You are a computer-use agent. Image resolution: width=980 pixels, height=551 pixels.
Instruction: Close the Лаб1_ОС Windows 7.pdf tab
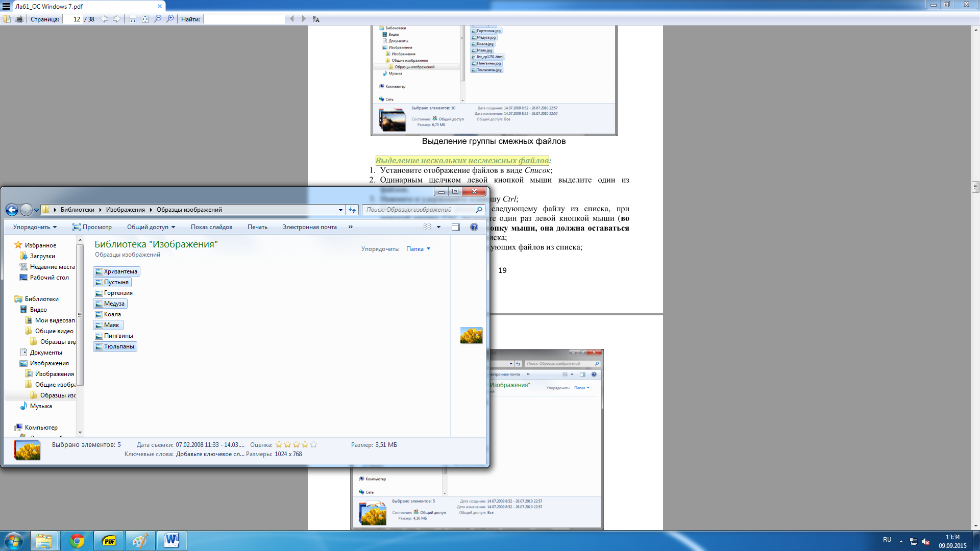tap(160, 7)
